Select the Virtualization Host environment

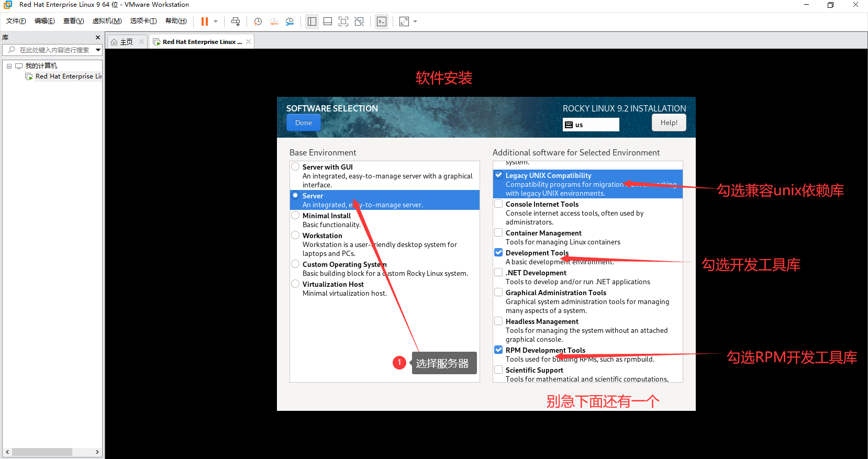[296, 284]
